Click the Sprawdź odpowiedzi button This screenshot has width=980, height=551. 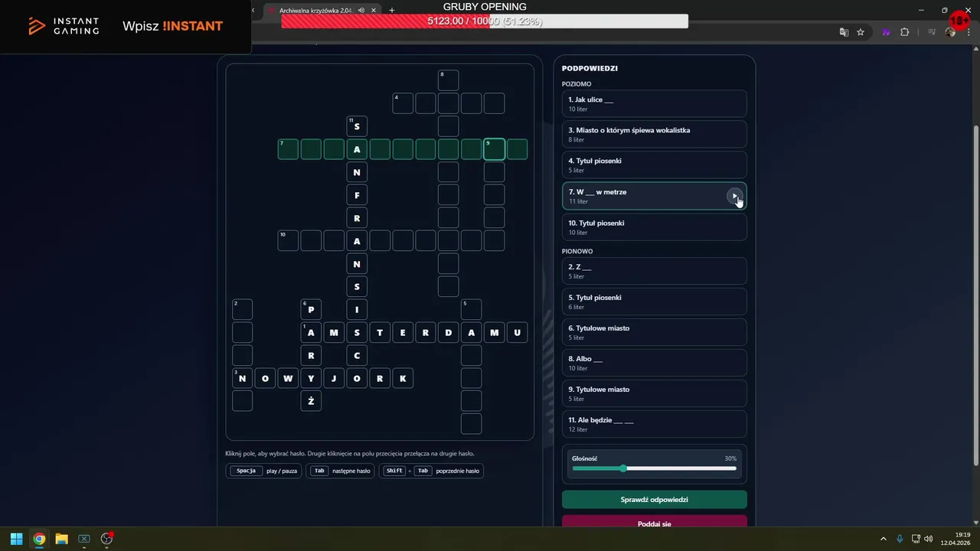point(654,500)
